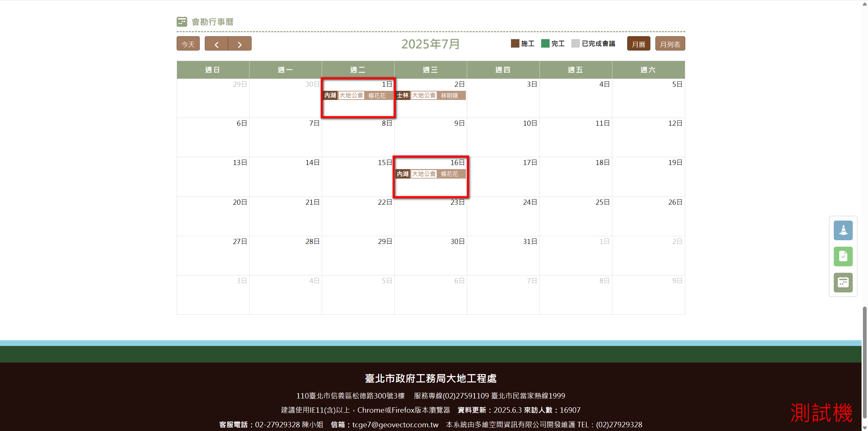Switch to 月列表 list view
The image size is (868, 431).
point(670,44)
